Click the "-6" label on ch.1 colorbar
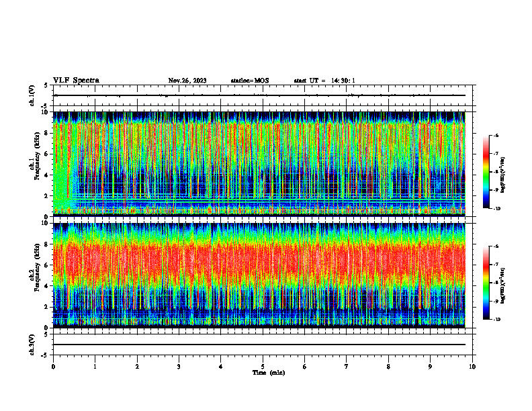The width and height of the screenshot is (532, 411). pyautogui.click(x=496, y=136)
